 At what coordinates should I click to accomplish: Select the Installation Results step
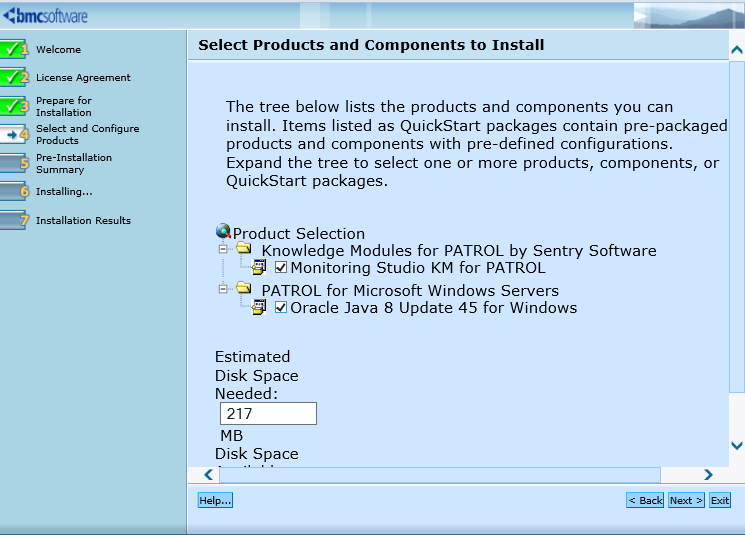point(83,220)
